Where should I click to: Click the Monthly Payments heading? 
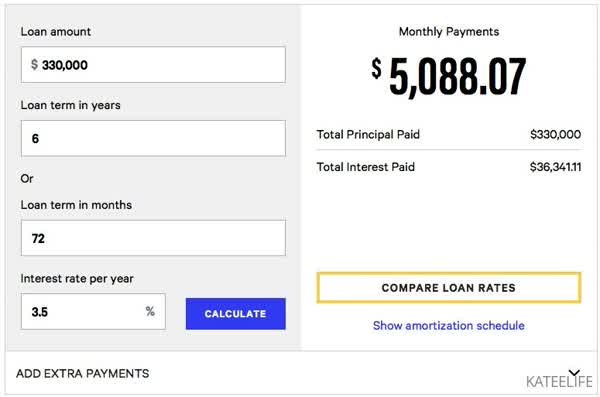coord(449,31)
